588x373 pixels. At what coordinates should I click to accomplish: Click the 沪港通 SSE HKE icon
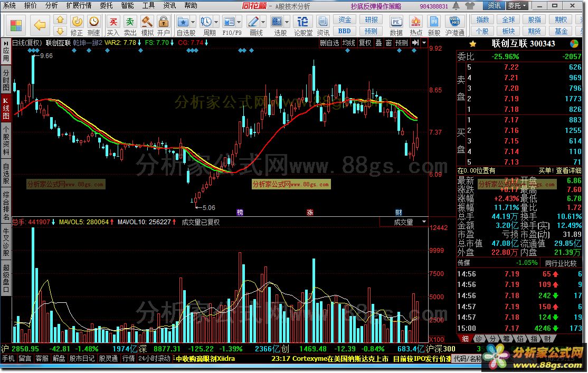[x=455, y=22]
